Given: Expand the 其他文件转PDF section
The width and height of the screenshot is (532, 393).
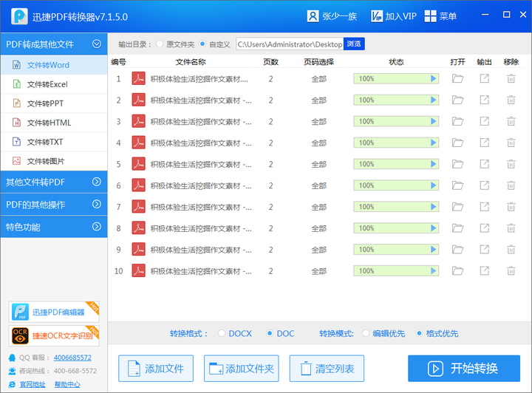Looking at the screenshot, I should pos(97,182).
